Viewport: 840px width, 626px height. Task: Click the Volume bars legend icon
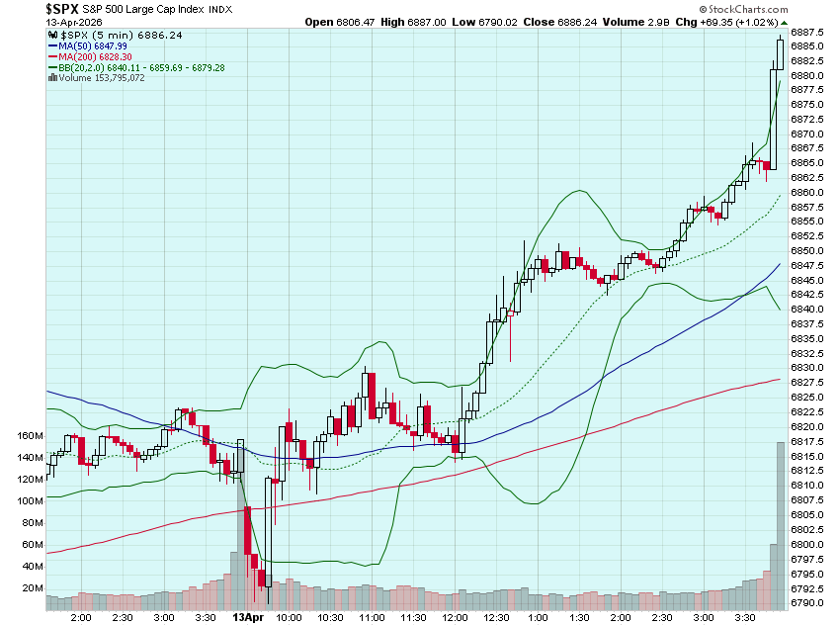tap(51, 78)
